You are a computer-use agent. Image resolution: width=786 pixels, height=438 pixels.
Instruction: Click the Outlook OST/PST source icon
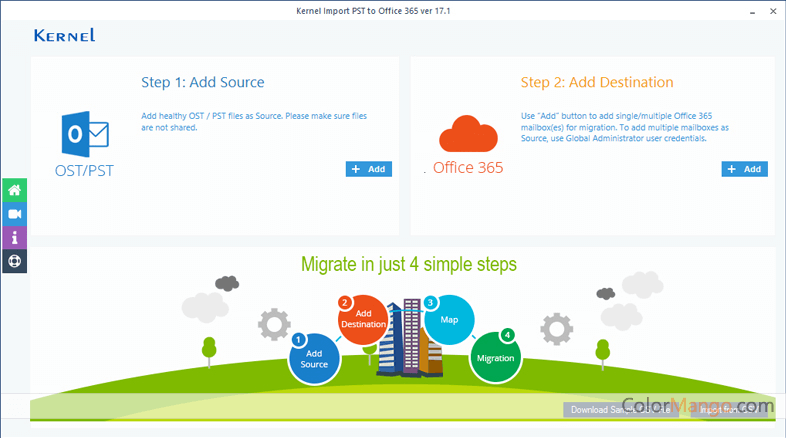(85, 134)
